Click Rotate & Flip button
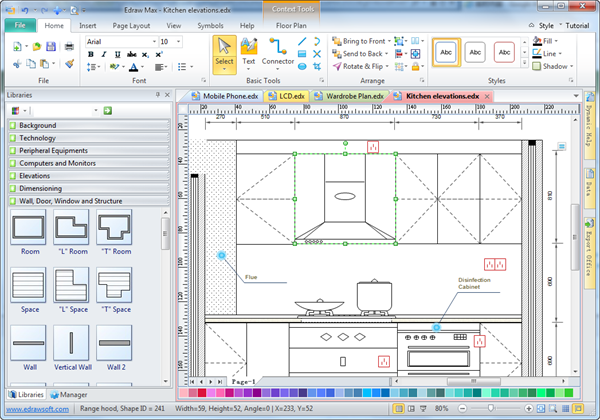 click(x=360, y=67)
